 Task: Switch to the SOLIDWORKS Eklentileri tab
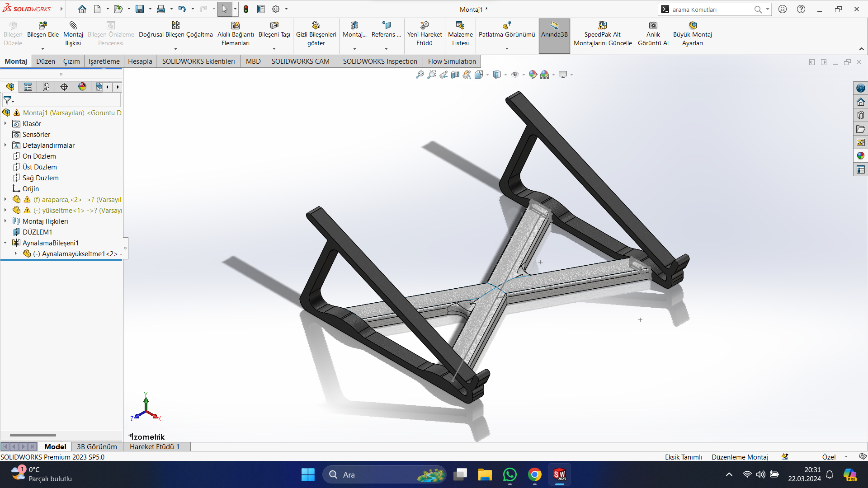[x=198, y=61]
